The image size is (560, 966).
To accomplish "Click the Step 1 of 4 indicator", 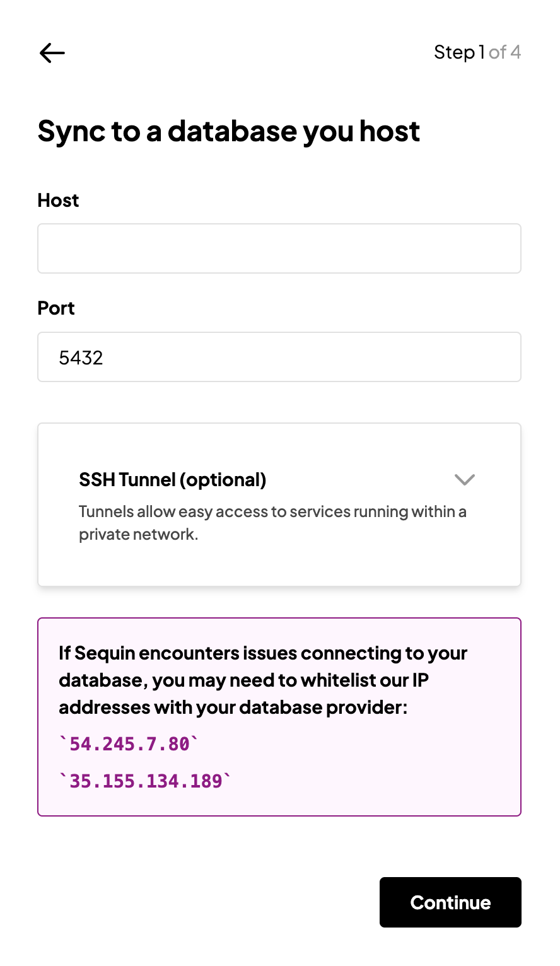I will pos(477,52).
